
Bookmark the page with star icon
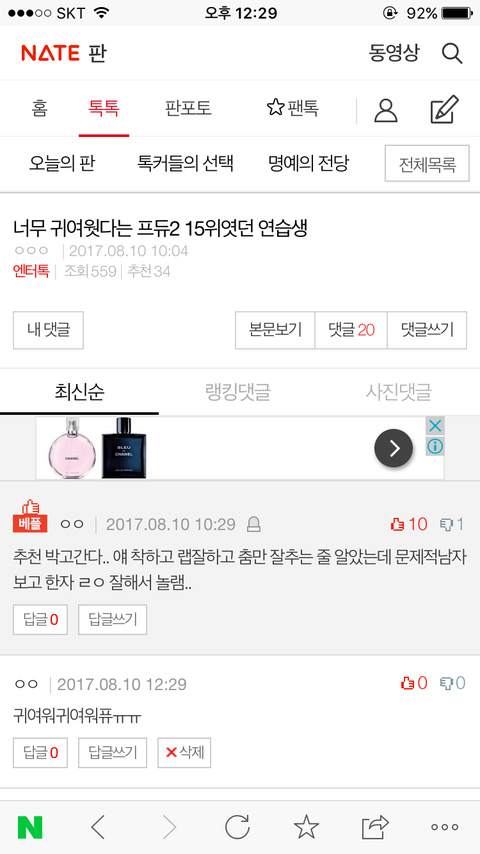coord(306,827)
